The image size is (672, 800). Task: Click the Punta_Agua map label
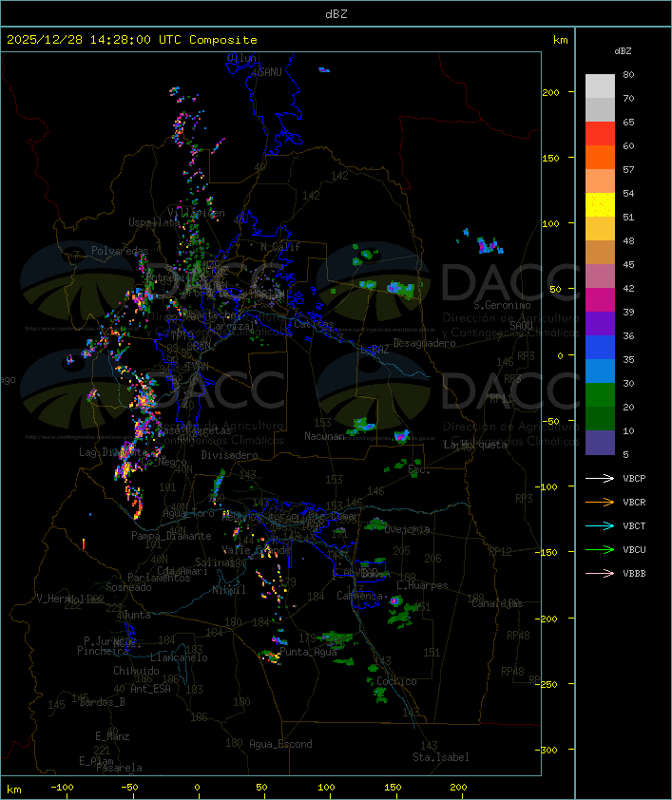pyautogui.click(x=308, y=652)
